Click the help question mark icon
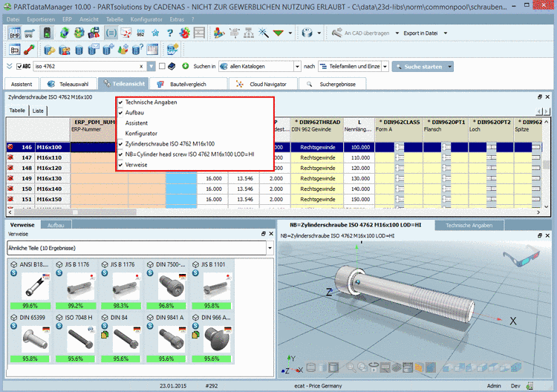 pos(169,33)
